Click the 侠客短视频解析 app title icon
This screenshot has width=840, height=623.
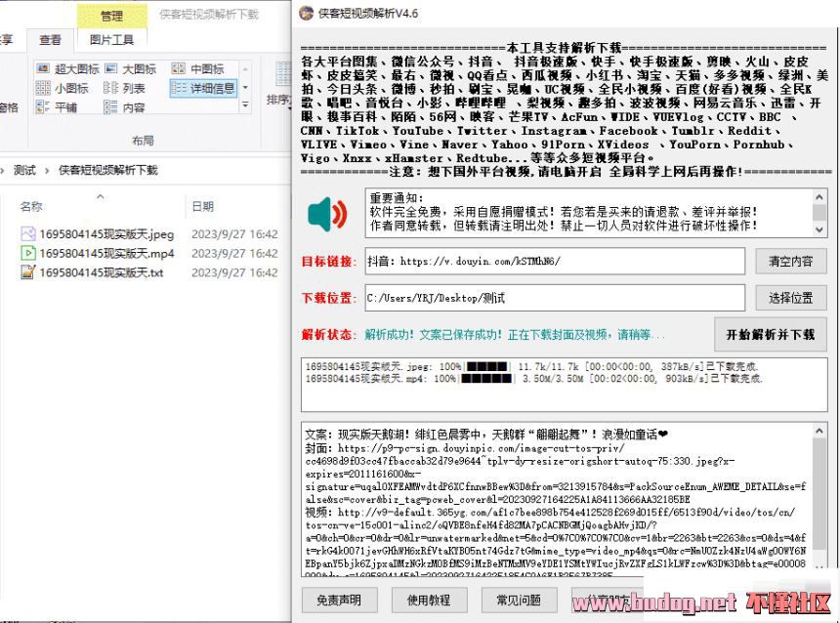point(306,14)
